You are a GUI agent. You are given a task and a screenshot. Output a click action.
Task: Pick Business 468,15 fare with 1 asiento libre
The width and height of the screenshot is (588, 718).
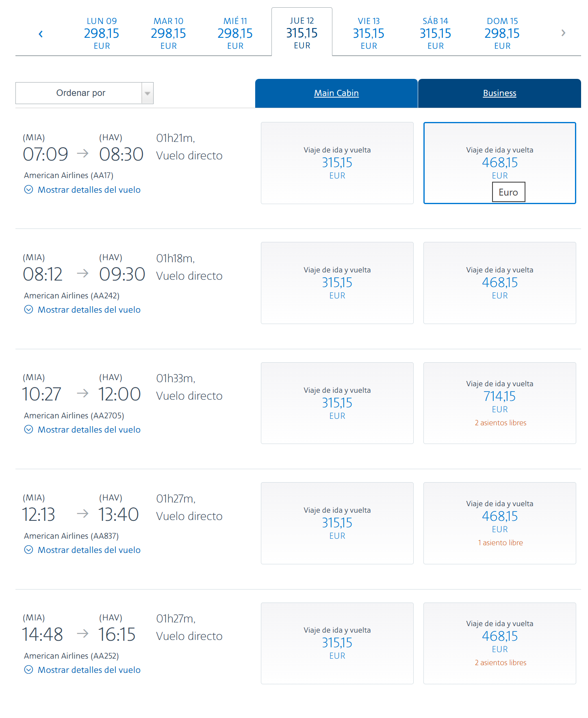point(499,523)
